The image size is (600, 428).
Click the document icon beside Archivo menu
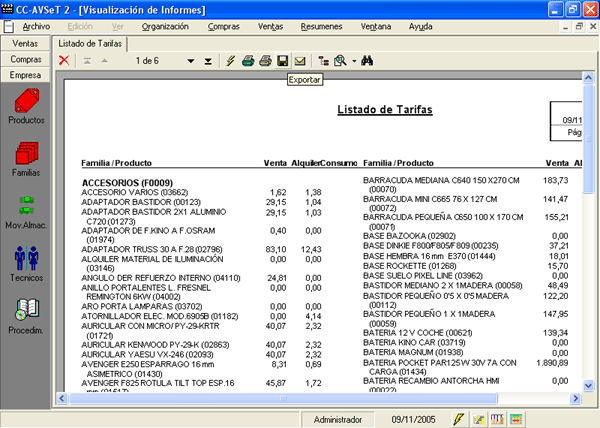coord(9,27)
